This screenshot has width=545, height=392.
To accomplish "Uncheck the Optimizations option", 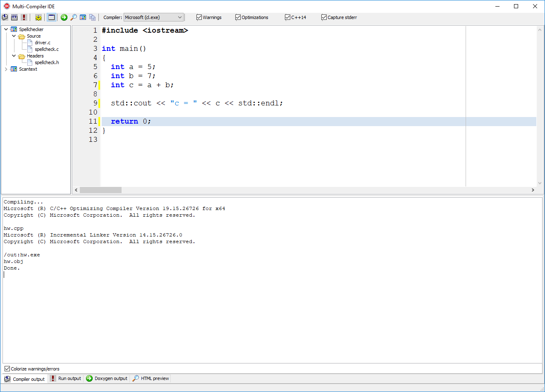I will [x=238, y=17].
